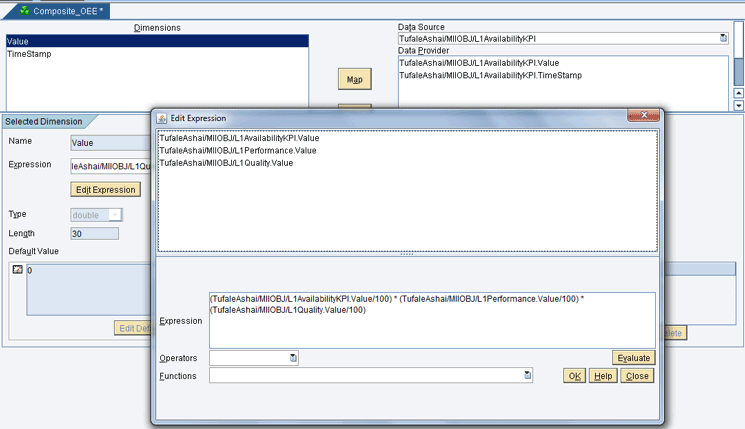This screenshot has height=429, width=745.
Task: Click the split-pane divider handle in the dialog
Action: point(407,254)
